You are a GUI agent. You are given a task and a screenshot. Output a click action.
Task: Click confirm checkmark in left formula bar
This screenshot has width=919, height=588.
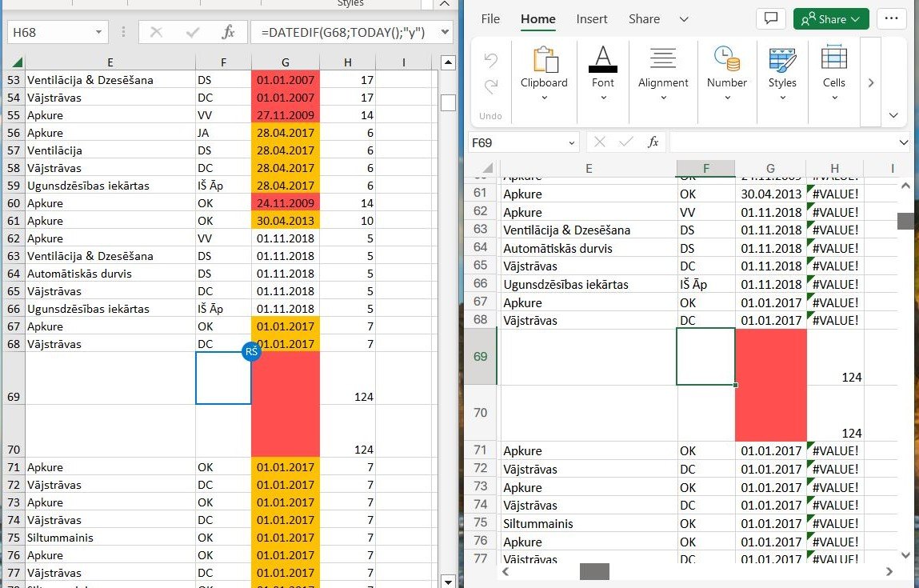click(192, 32)
